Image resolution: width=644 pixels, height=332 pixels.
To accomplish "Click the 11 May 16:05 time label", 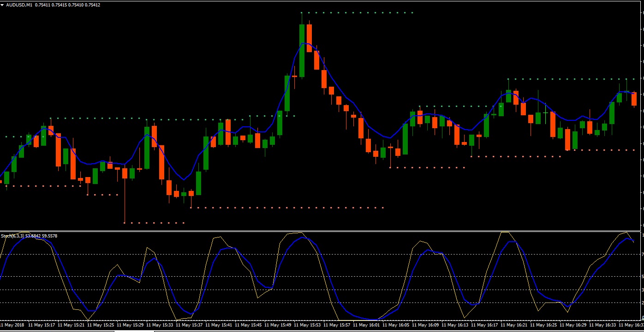I will point(396,325).
